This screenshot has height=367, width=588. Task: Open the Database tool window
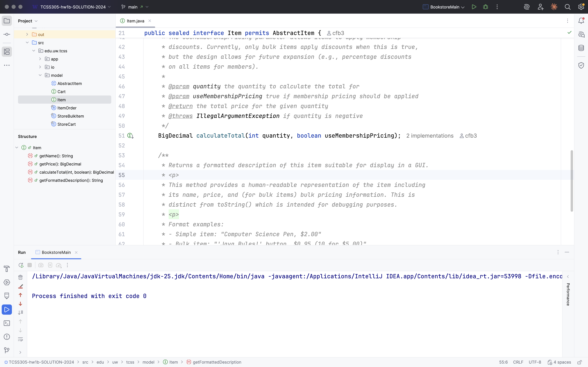click(581, 48)
